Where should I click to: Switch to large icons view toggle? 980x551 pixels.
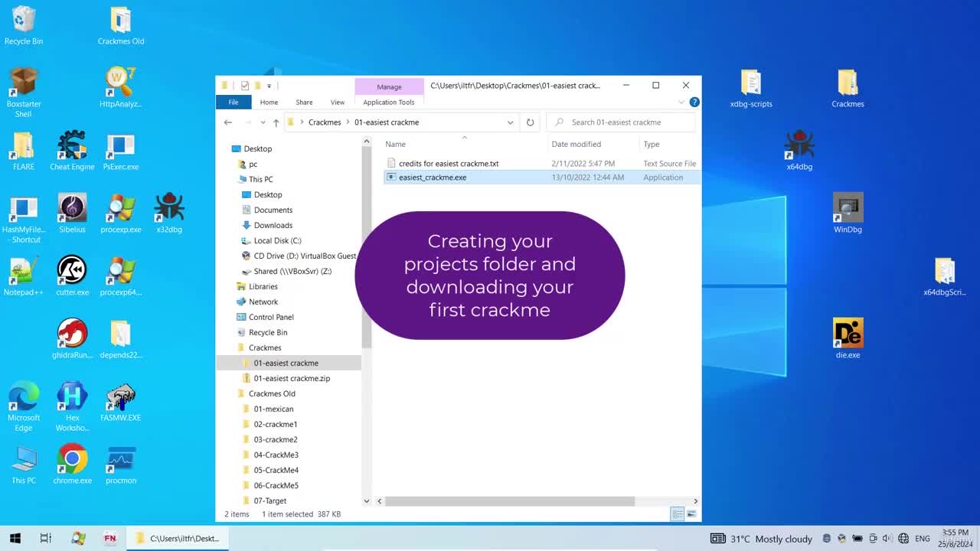click(691, 514)
